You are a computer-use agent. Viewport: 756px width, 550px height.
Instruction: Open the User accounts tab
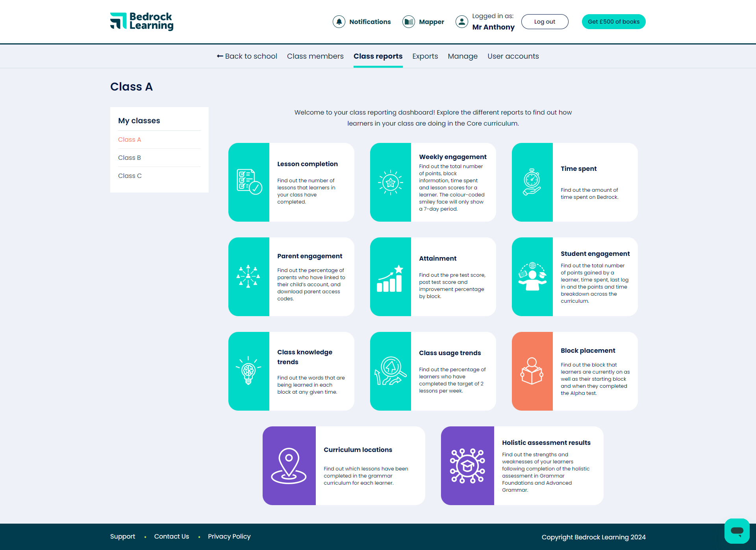[x=513, y=56]
